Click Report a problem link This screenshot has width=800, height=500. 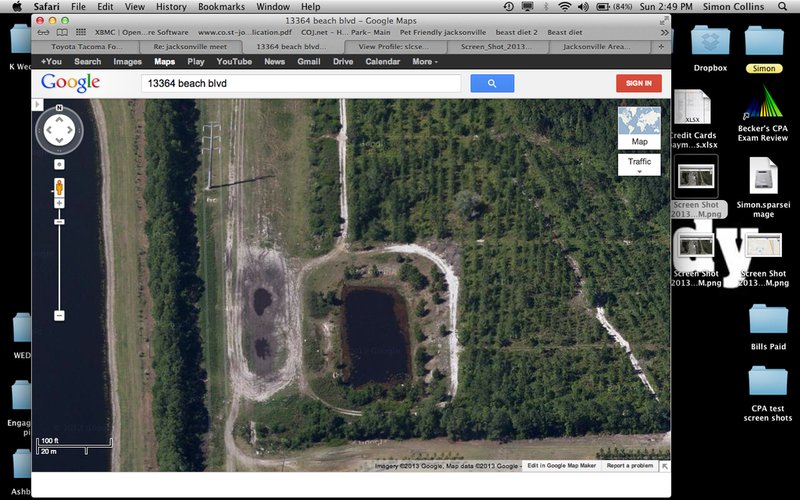pos(630,466)
